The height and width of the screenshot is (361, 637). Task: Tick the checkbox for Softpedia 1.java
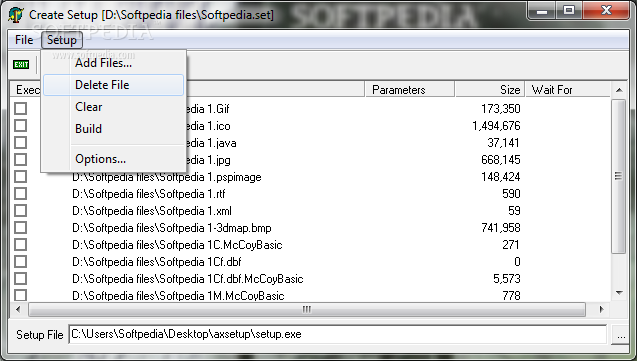click(x=20, y=143)
